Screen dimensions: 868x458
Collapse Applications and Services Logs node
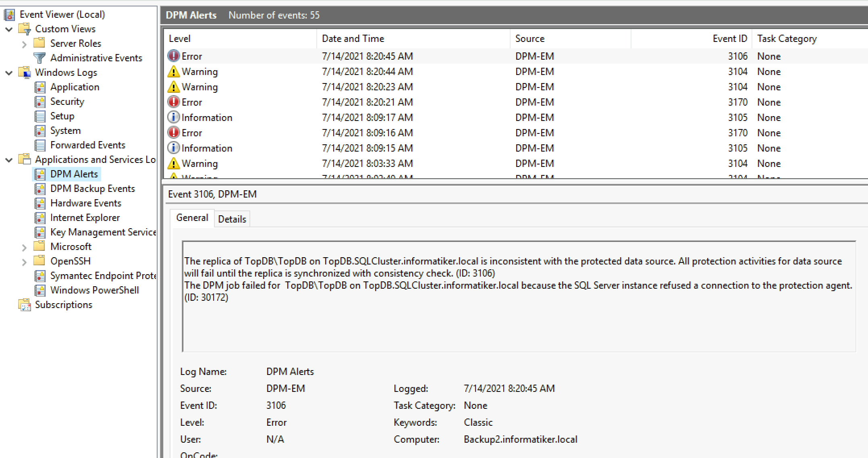coord(9,160)
